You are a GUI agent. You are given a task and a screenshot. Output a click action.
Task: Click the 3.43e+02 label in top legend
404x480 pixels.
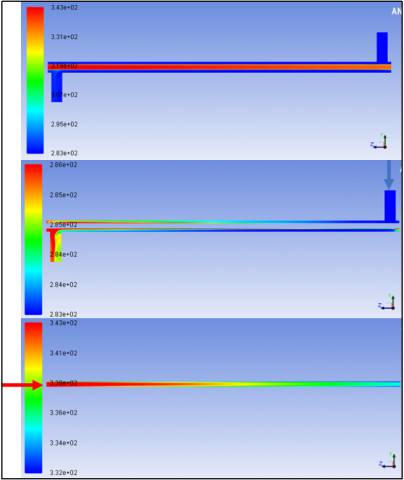point(64,7)
